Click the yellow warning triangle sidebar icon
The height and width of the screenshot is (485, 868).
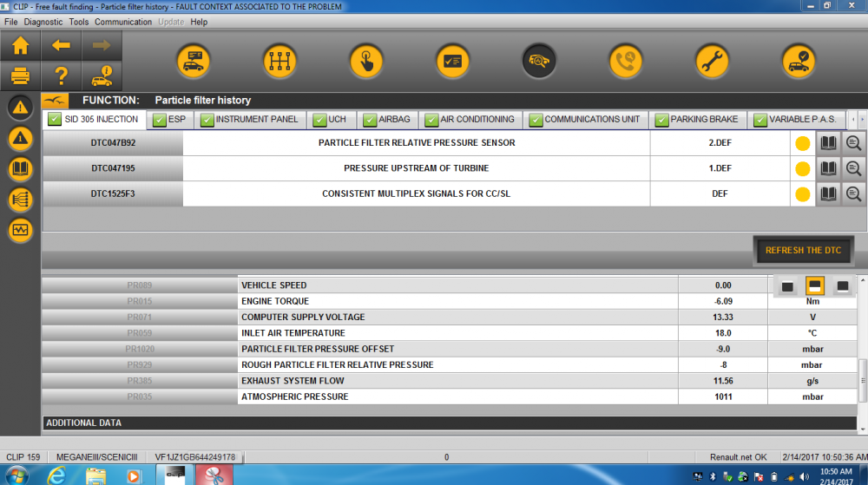click(21, 138)
